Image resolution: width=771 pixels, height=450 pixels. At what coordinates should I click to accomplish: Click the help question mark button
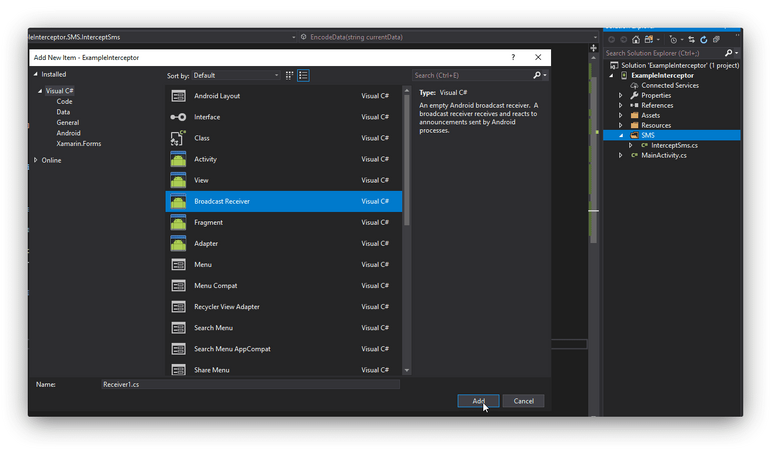pyautogui.click(x=513, y=57)
